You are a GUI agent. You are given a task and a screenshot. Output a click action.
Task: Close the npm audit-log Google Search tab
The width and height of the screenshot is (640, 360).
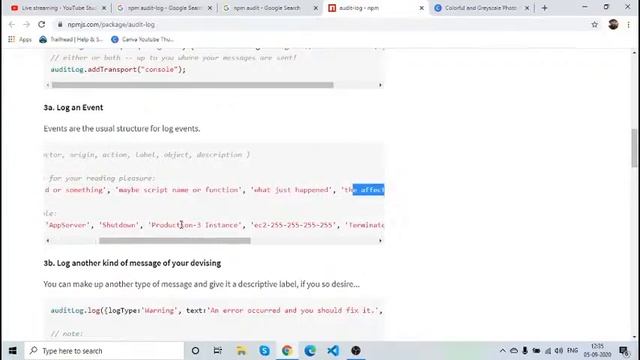tap(210, 8)
